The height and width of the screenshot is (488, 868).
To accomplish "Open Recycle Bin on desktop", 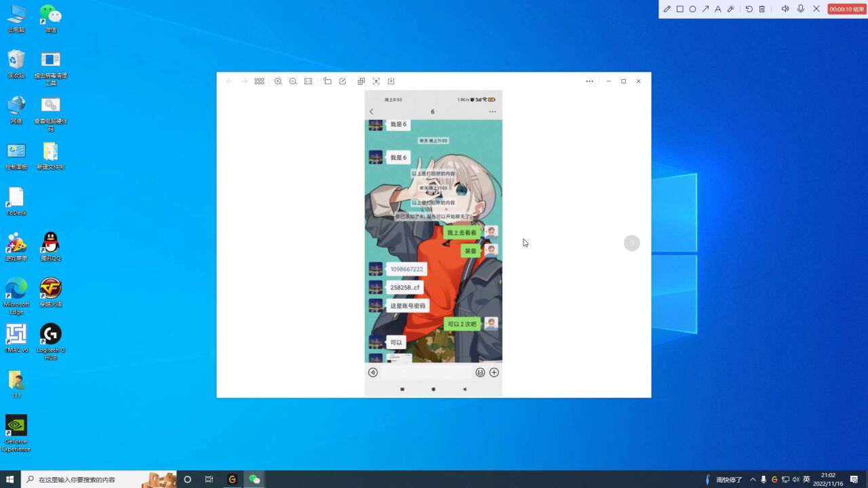I will click(16, 64).
